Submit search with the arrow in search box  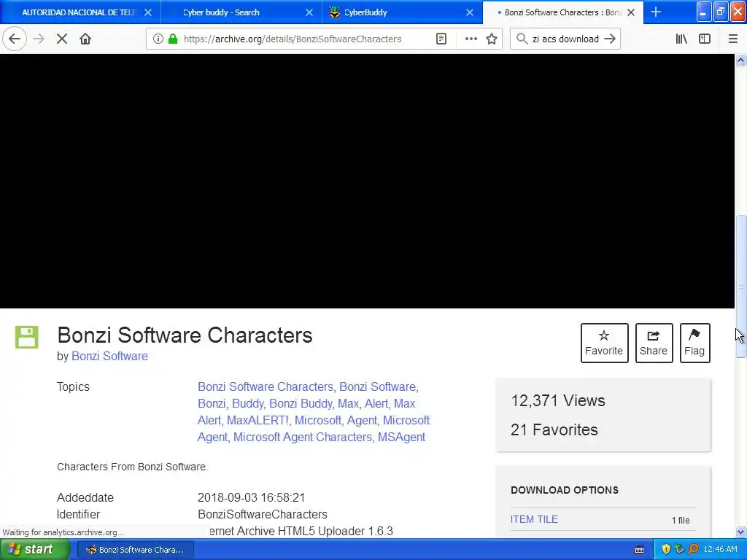pos(610,39)
